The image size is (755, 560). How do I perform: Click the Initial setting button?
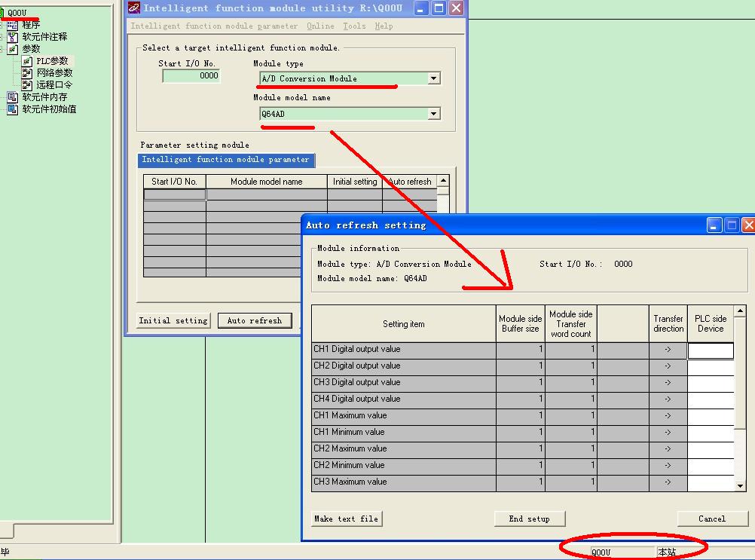[173, 321]
